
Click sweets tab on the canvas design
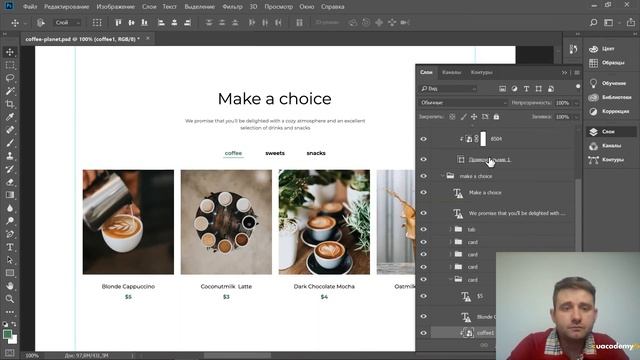(x=275, y=153)
